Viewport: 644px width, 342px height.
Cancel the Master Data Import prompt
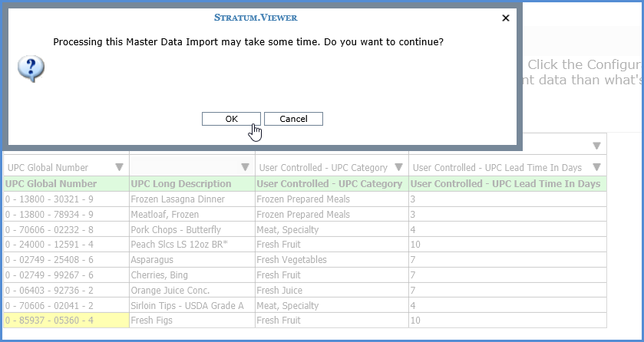pyautogui.click(x=293, y=119)
